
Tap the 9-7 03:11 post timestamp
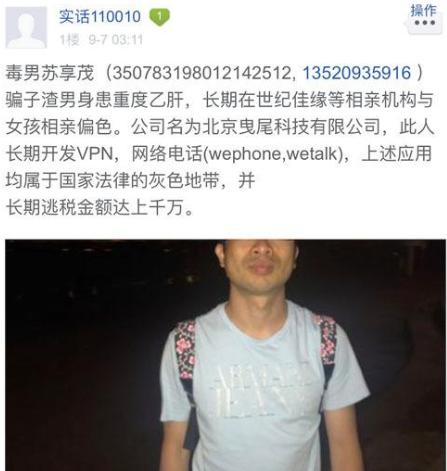pyautogui.click(x=116, y=40)
